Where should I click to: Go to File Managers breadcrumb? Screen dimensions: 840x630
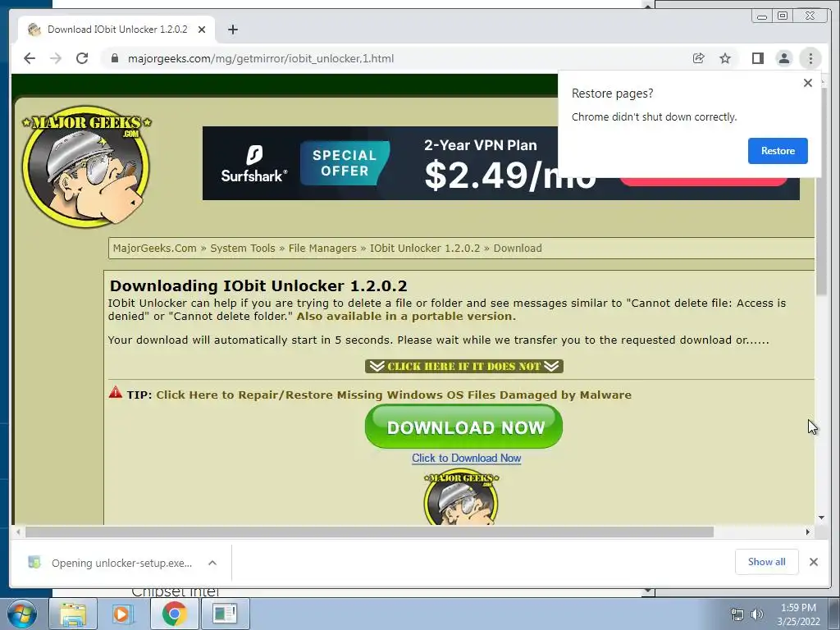(x=322, y=248)
